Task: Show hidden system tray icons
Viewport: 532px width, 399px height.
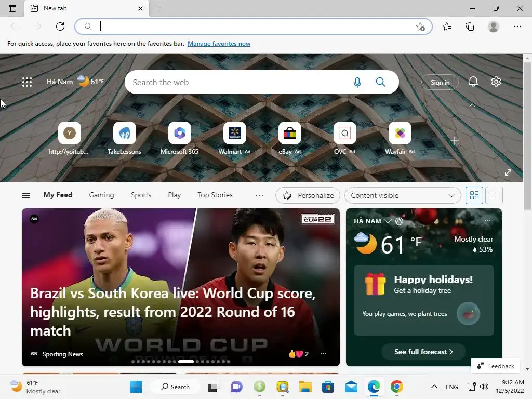Action: 434,387
